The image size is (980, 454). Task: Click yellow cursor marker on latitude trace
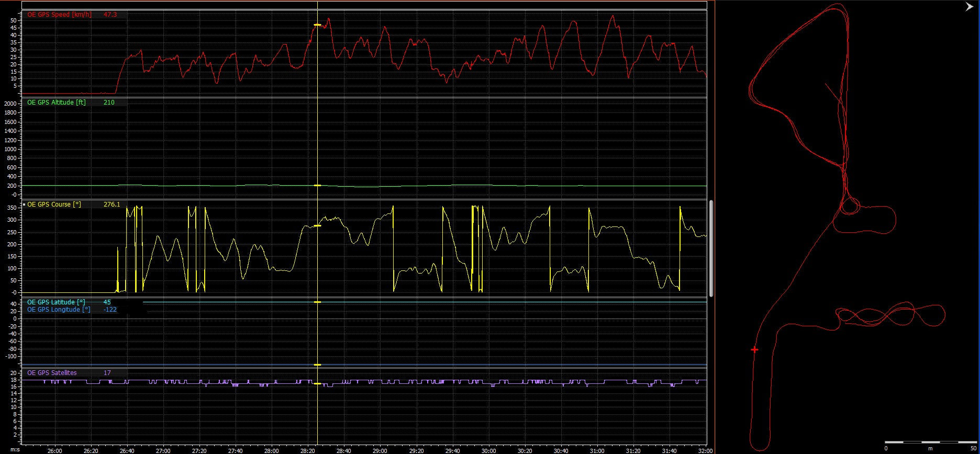317,302
